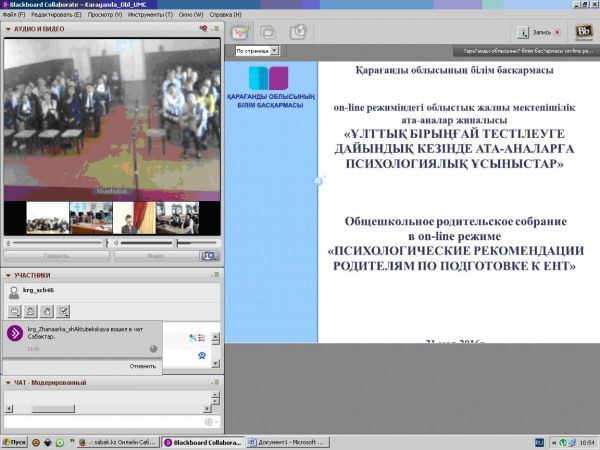Click the information icon beside Запись
Image resolution: width=600 pixels, height=450 pixels.
(523, 31)
